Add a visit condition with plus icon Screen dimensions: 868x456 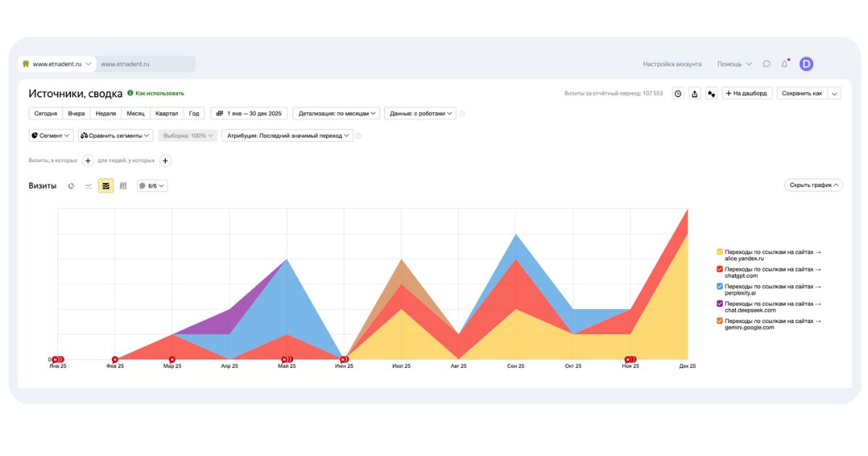(88, 161)
